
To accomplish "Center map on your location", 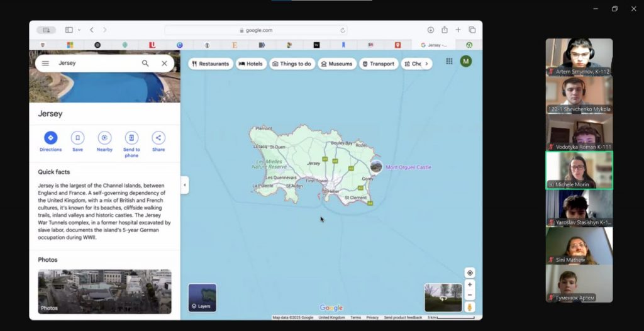I will [x=470, y=272].
